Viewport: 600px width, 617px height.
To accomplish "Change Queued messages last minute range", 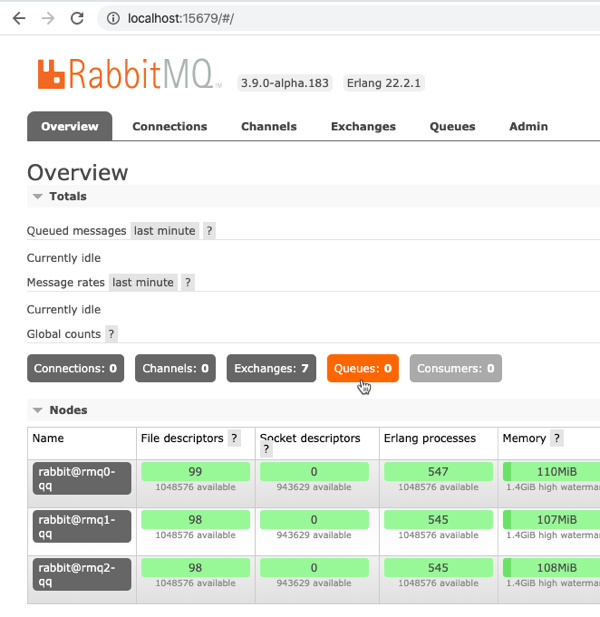I will click(x=164, y=231).
